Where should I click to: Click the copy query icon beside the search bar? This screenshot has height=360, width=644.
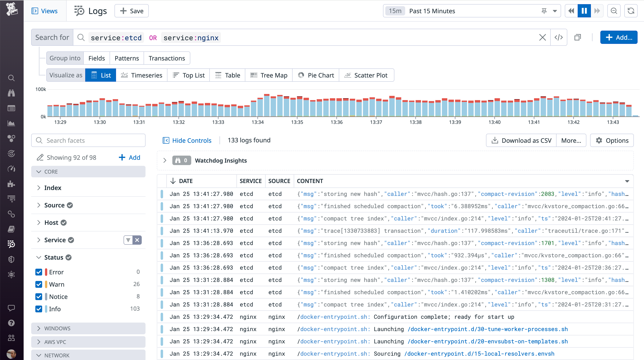pyautogui.click(x=578, y=37)
